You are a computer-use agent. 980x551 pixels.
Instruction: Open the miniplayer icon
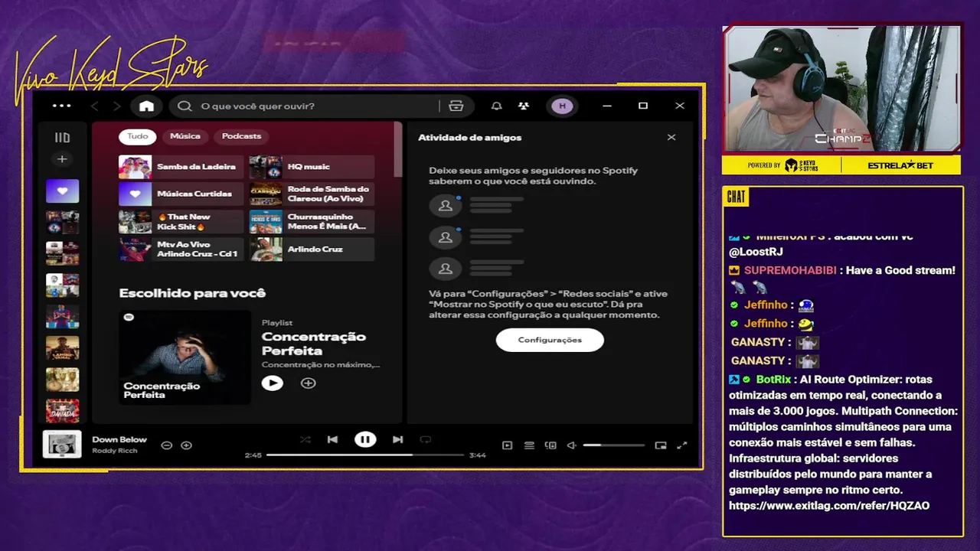661,445
